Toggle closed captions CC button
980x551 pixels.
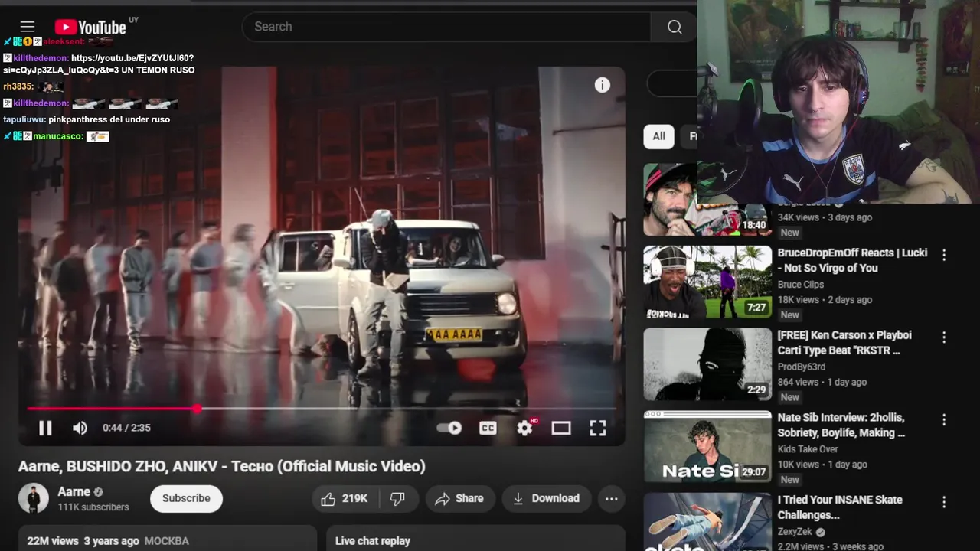(488, 428)
